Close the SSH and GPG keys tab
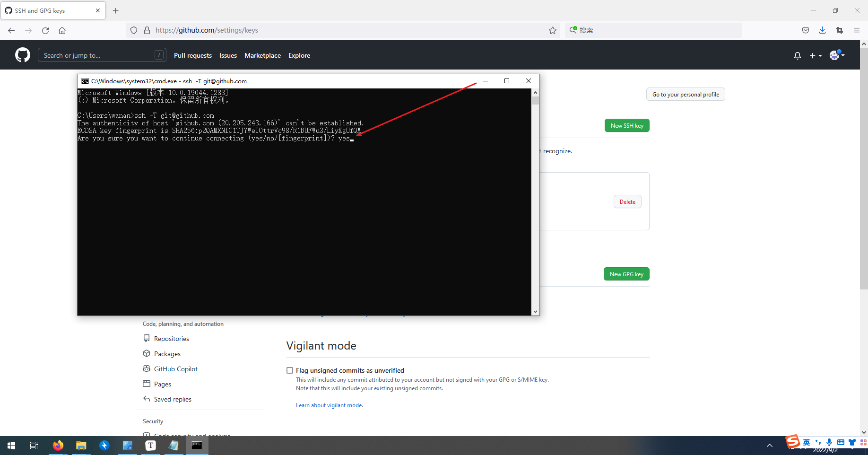 [98, 10]
